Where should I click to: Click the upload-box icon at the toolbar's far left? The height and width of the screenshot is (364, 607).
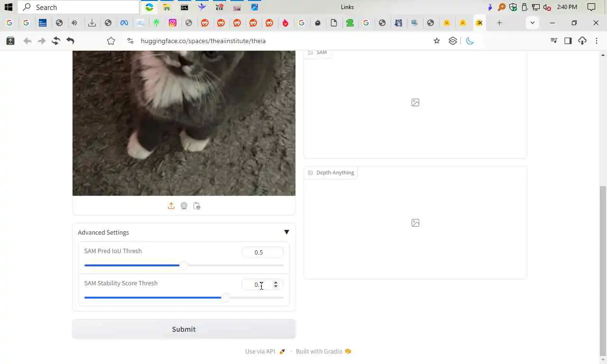pyautogui.click(x=10, y=41)
